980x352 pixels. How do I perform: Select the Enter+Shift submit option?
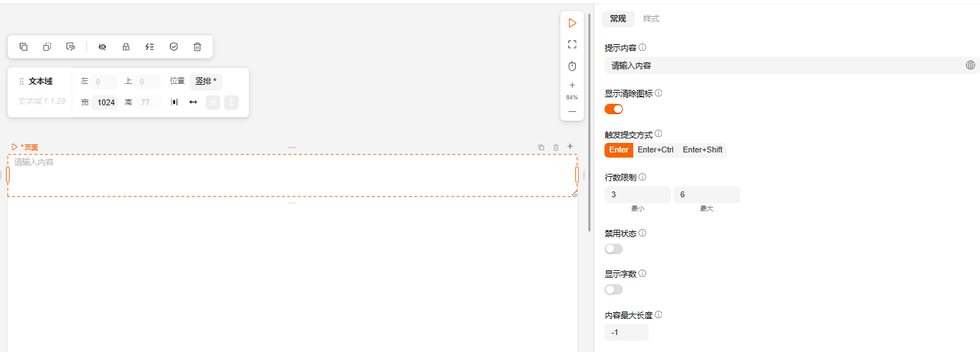click(702, 149)
